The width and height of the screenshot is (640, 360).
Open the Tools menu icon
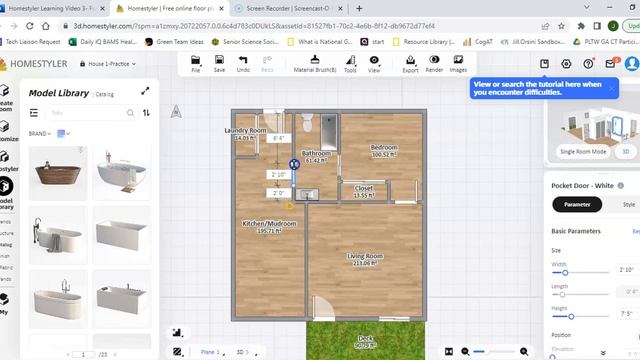click(x=350, y=64)
